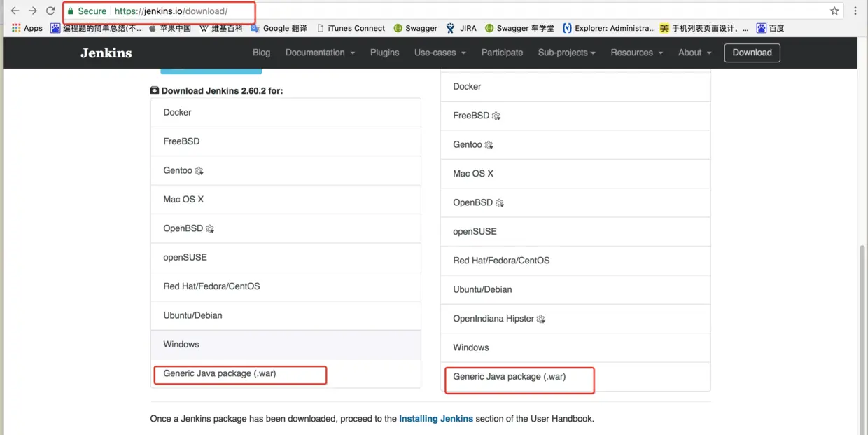Select OpenBSD in the 2.60.2 list

[286, 228]
